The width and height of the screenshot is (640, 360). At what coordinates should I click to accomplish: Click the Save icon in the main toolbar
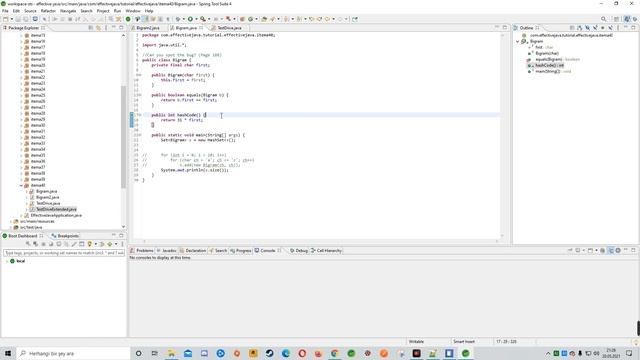[x=18, y=19]
